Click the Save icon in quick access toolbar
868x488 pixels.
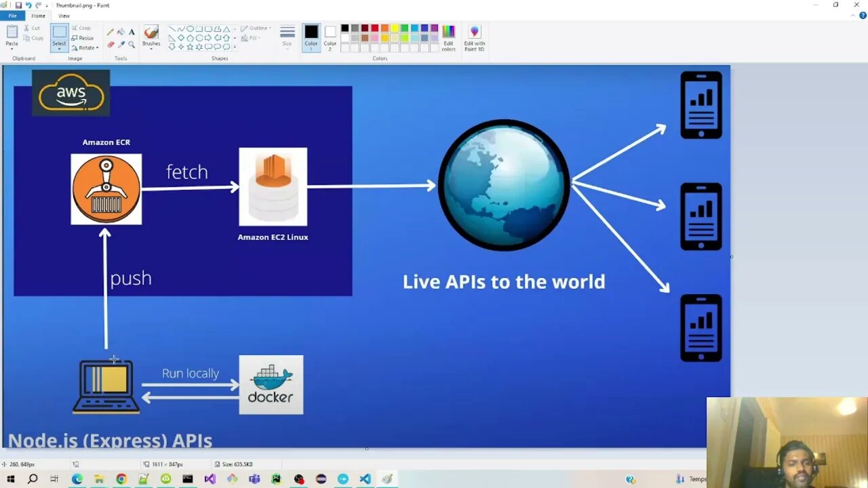pyautogui.click(x=18, y=5)
